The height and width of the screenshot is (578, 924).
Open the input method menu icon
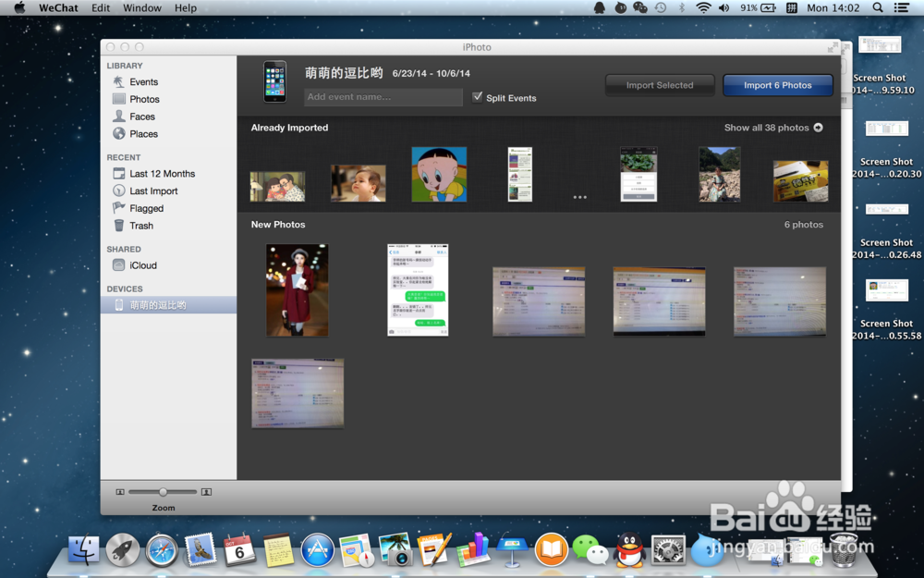[792, 7]
